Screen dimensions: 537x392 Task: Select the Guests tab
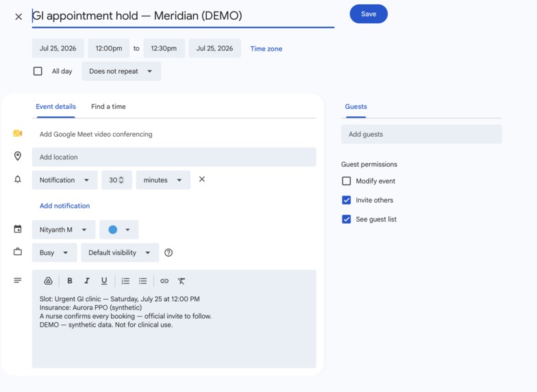[x=356, y=107]
